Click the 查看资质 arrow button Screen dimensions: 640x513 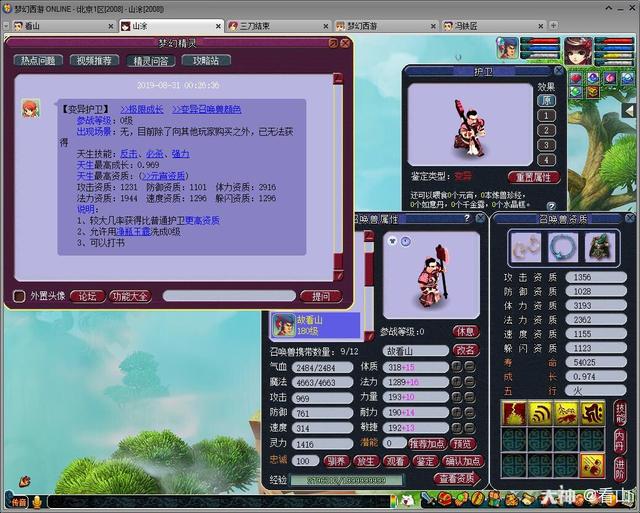click(457, 479)
